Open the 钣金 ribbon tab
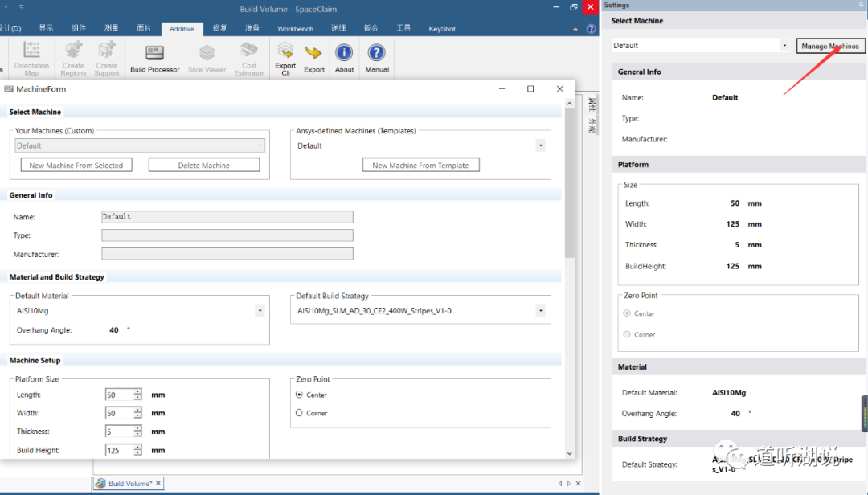This screenshot has height=495, width=868. [x=371, y=28]
